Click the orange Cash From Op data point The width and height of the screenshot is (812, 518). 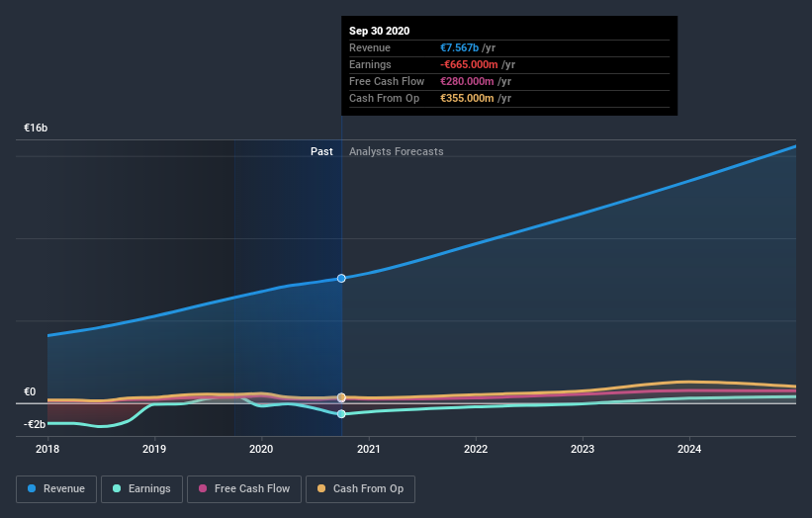(x=341, y=397)
